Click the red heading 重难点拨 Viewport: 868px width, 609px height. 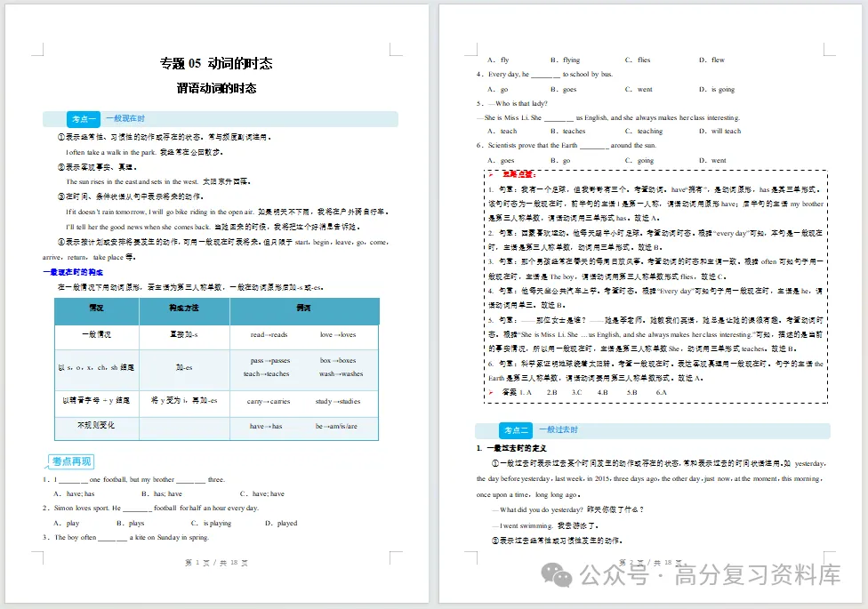[518, 174]
